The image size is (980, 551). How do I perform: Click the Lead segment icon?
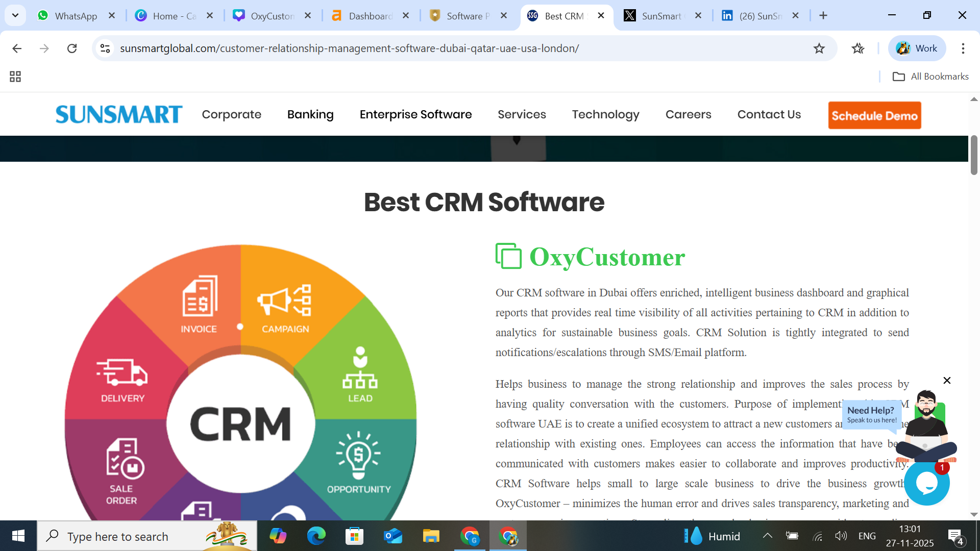360,367
